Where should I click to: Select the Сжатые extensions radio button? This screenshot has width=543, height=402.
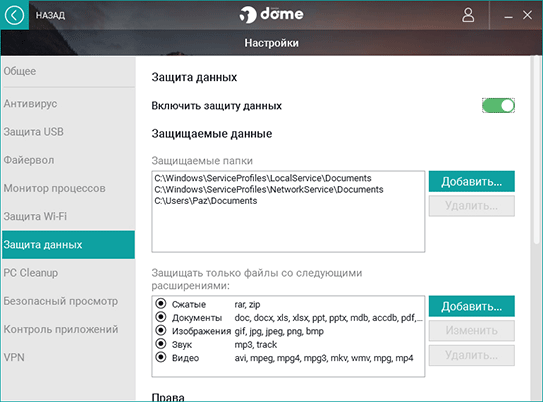click(x=161, y=304)
